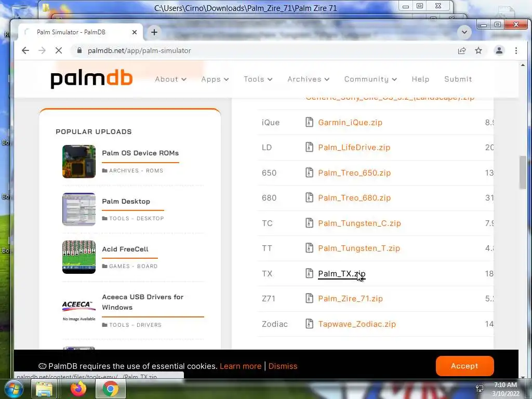The image size is (532, 399).
Task: Click the browser back arrow
Action: [x=25, y=50]
